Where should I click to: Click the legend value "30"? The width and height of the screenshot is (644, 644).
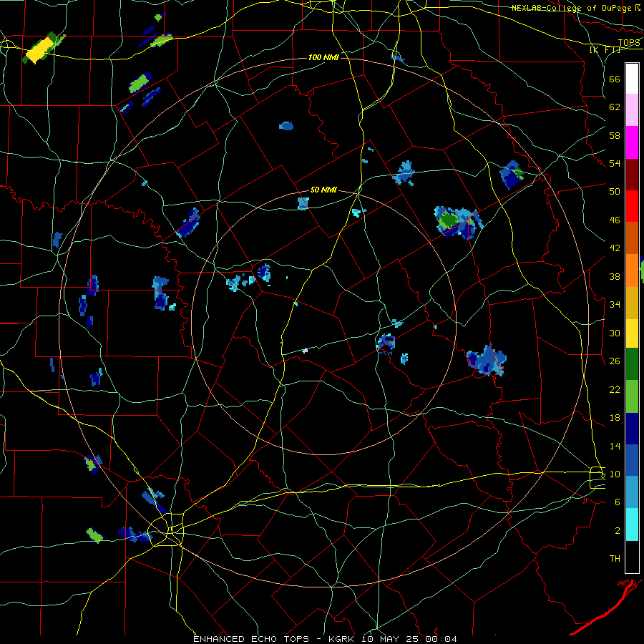[x=615, y=333]
